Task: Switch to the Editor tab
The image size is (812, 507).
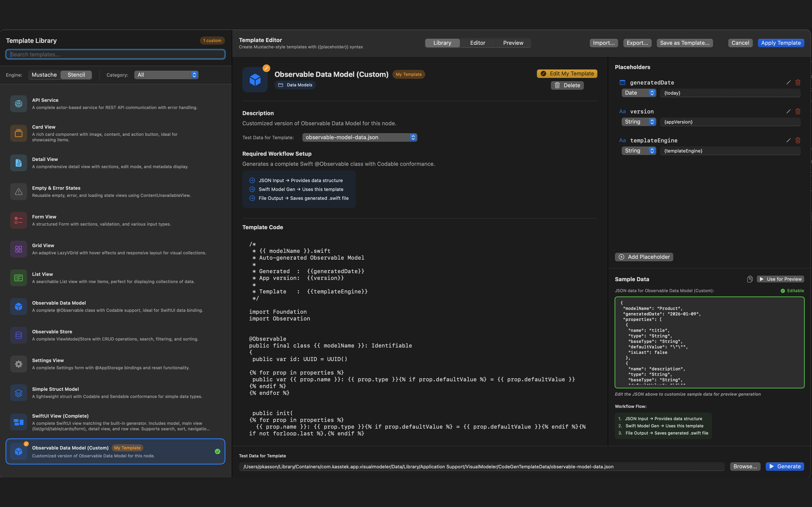Action: [x=477, y=43]
